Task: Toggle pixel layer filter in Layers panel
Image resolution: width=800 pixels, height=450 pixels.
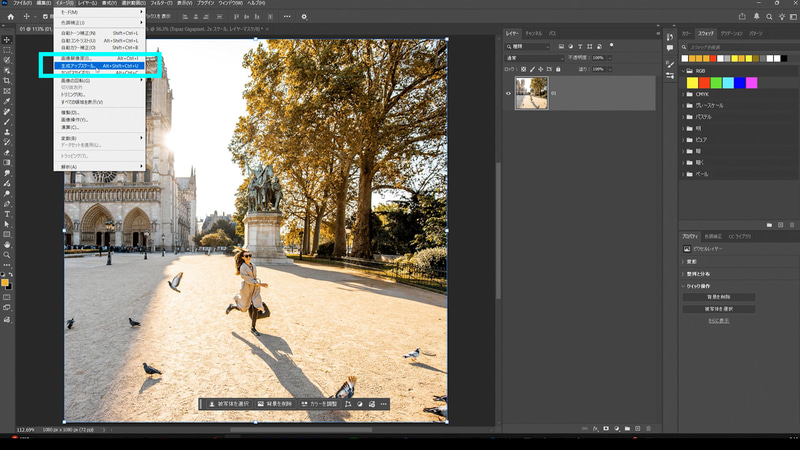Action: point(561,46)
